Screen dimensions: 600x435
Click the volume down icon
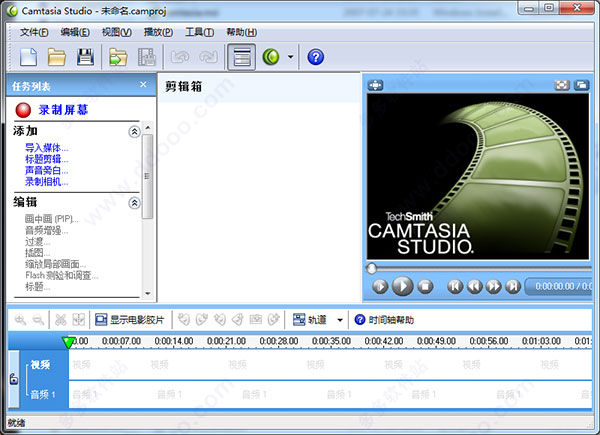(x=220, y=319)
